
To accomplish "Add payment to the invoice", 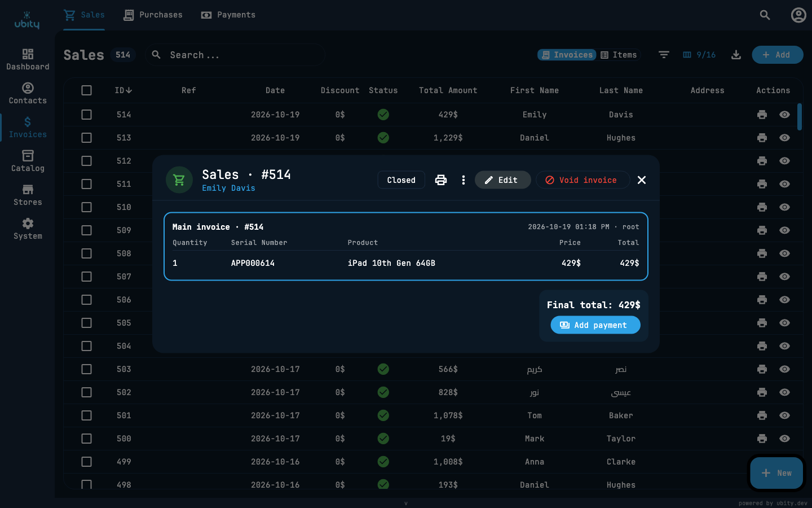I will [x=595, y=325].
